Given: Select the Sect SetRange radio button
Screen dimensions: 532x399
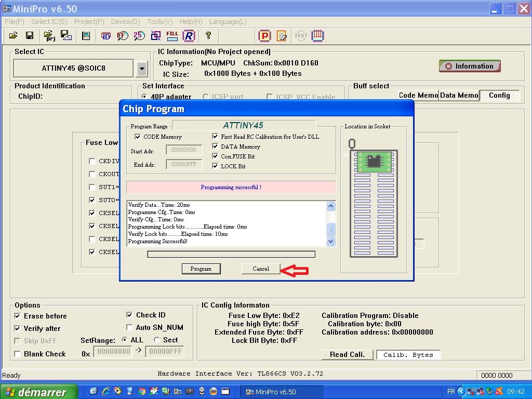Looking at the screenshot, I should 157,340.
